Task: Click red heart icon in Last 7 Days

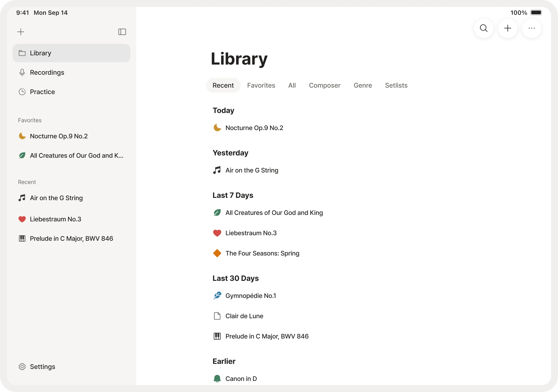Action: 217,233
